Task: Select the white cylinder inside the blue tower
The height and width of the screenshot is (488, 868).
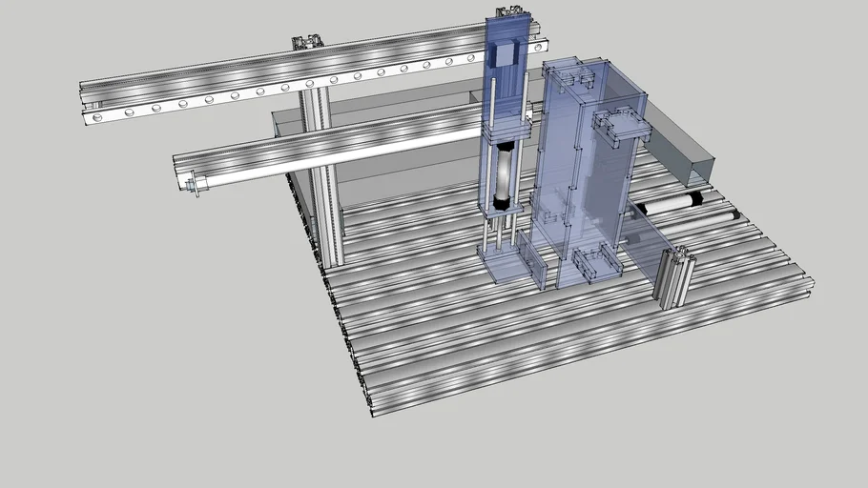Action: pos(503,174)
